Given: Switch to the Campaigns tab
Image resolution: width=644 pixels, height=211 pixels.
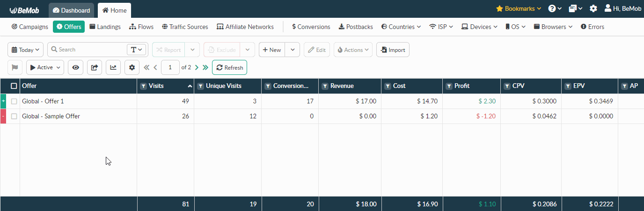Looking at the screenshot, I should 30,27.
